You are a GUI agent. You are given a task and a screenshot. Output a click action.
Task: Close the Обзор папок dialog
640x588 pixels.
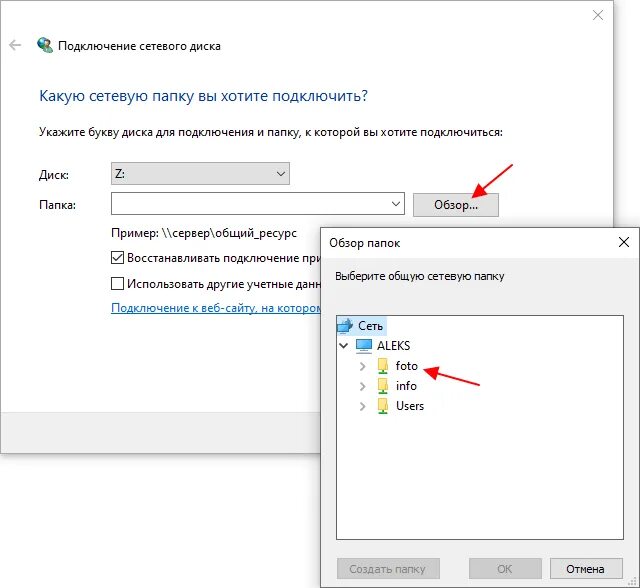pyautogui.click(x=624, y=242)
